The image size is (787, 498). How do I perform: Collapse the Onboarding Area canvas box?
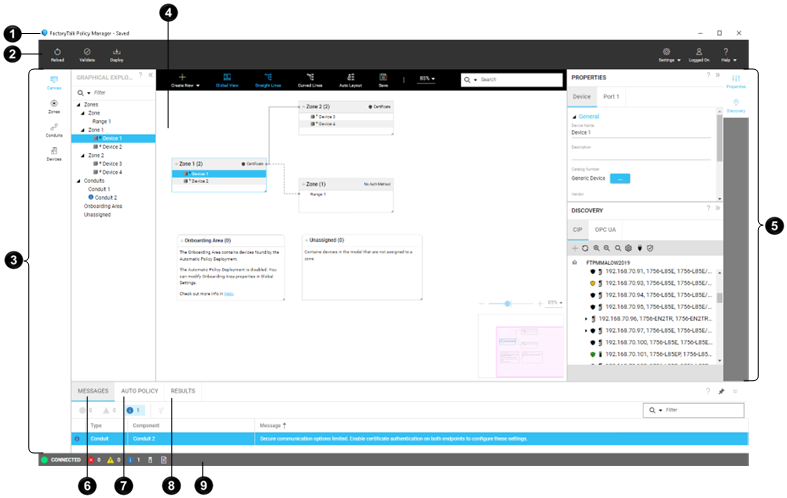coord(182,240)
